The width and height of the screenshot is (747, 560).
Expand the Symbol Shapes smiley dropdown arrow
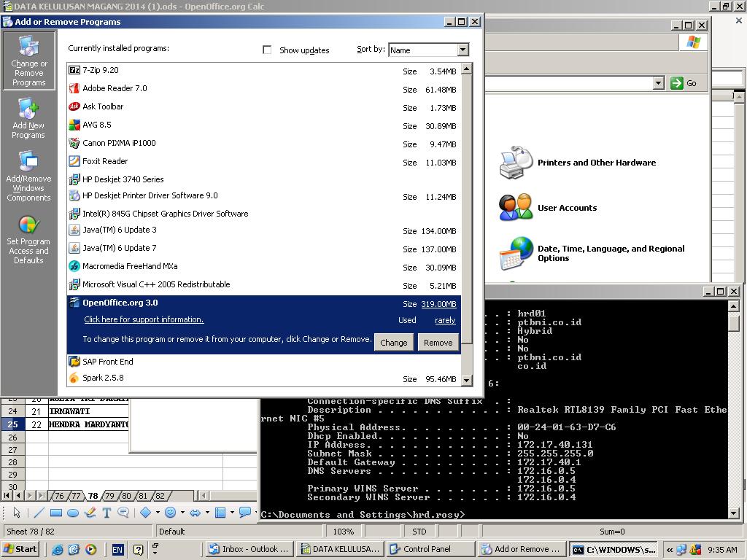[182, 513]
